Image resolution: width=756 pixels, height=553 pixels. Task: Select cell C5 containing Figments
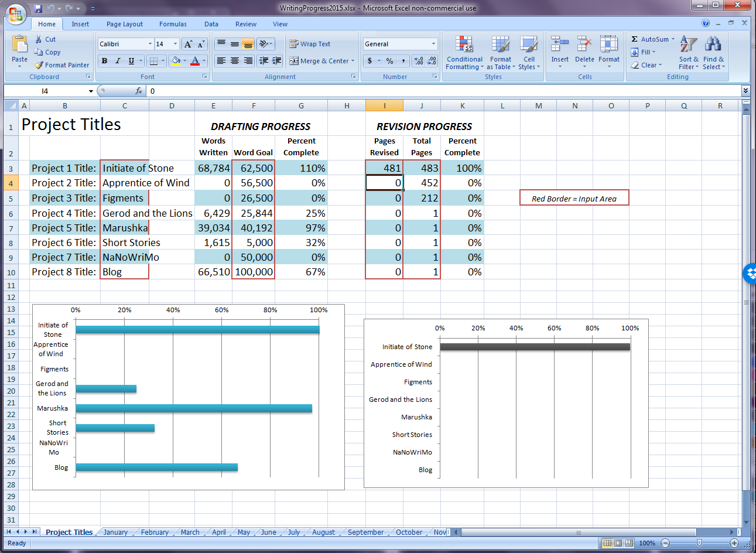pos(124,198)
